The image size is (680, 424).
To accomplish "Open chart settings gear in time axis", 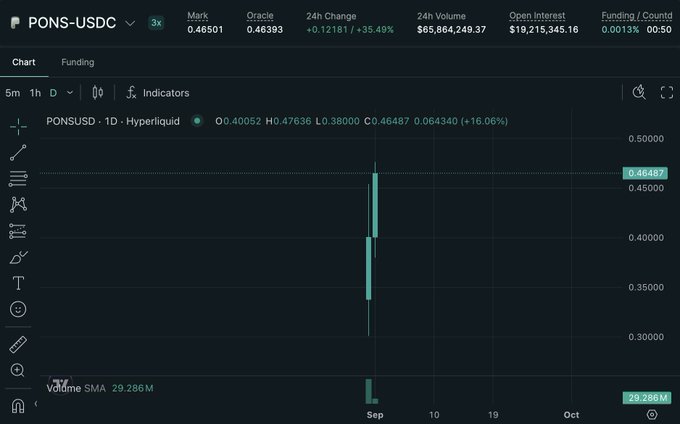I will [651, 414].
